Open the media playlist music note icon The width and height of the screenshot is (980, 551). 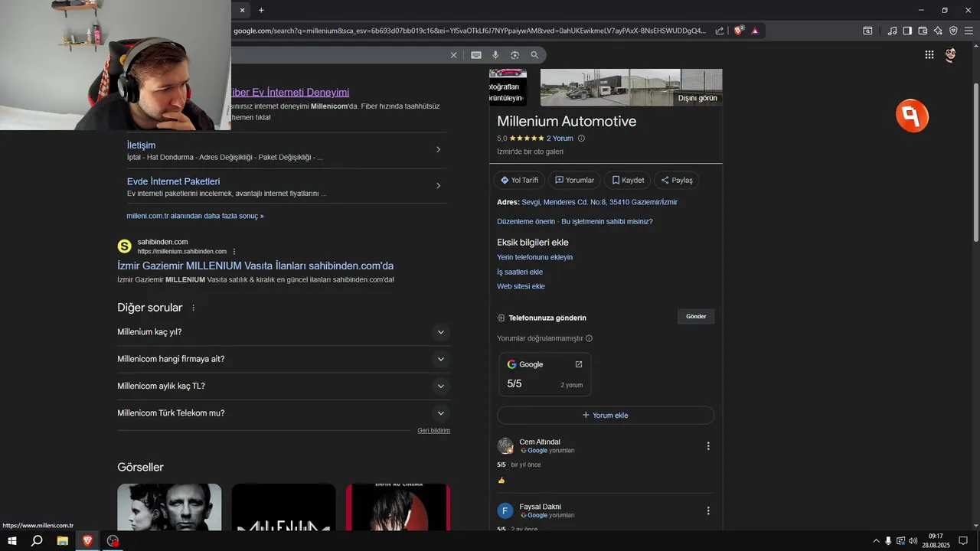tap(892, 31)
